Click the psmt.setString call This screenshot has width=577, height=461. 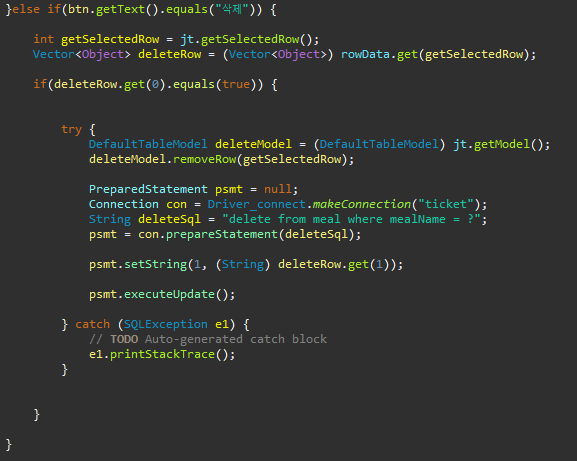coord(138,265)
